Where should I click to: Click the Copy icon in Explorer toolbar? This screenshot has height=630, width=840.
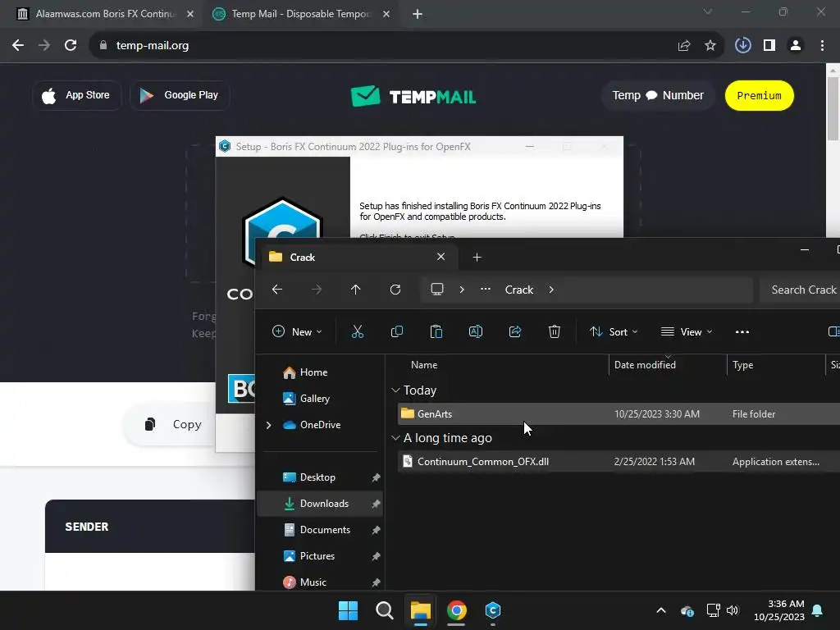(x=397, y=331)
